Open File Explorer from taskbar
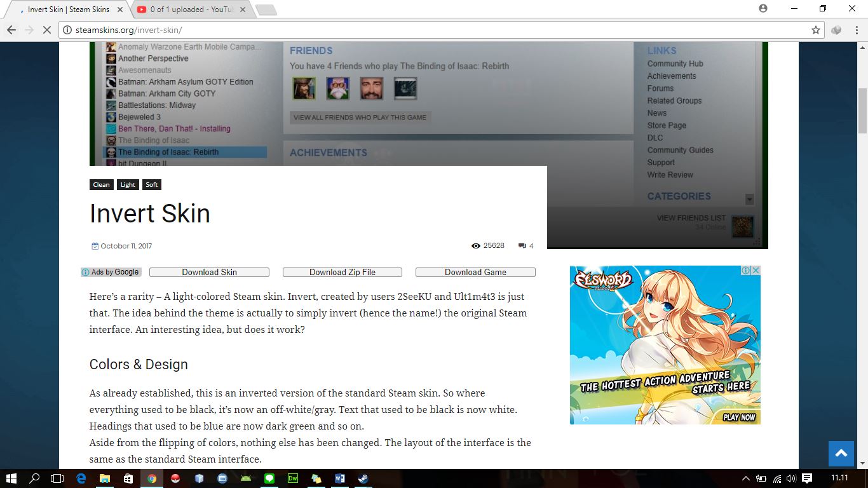 pos(104,478)
